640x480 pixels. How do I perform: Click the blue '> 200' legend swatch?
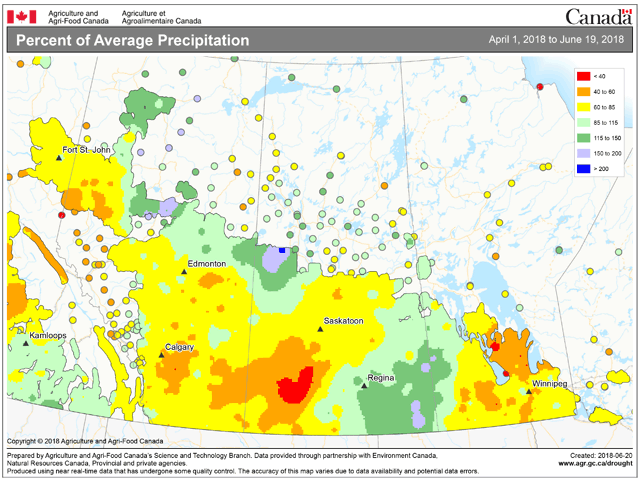coord(584,166)
